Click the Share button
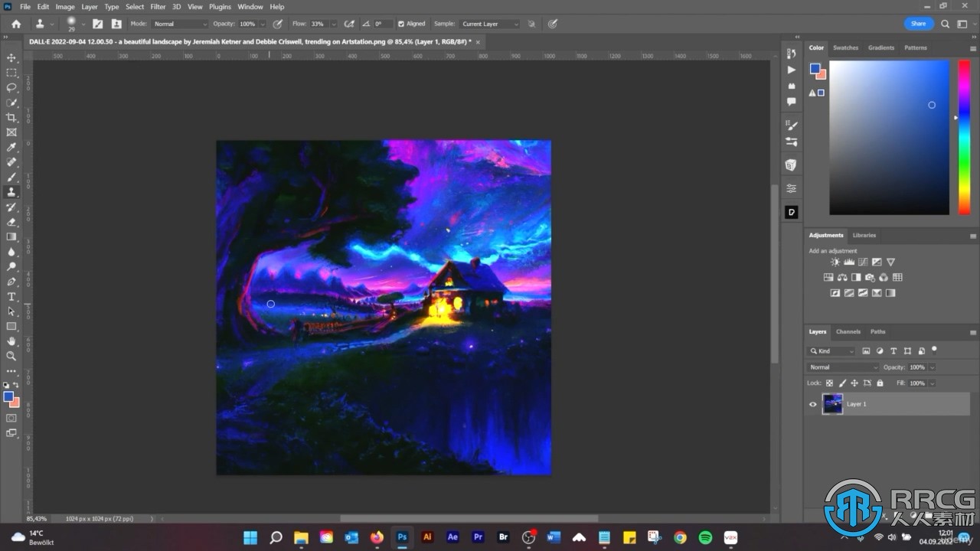Viewport: 980px width, 551px height. 918,24
